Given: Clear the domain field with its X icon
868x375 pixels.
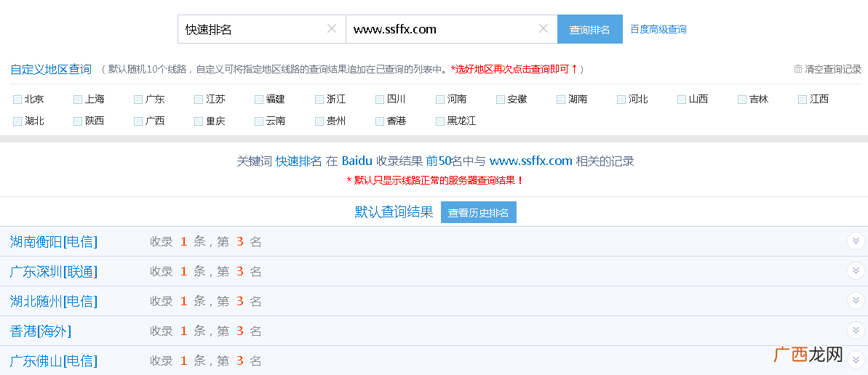Looking at the screenshot, I should click(544, 29).
